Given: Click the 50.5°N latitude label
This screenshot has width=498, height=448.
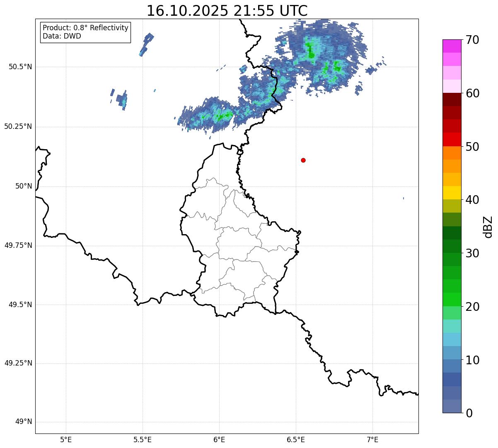Looking at the screenshot, I should point(20,67).
